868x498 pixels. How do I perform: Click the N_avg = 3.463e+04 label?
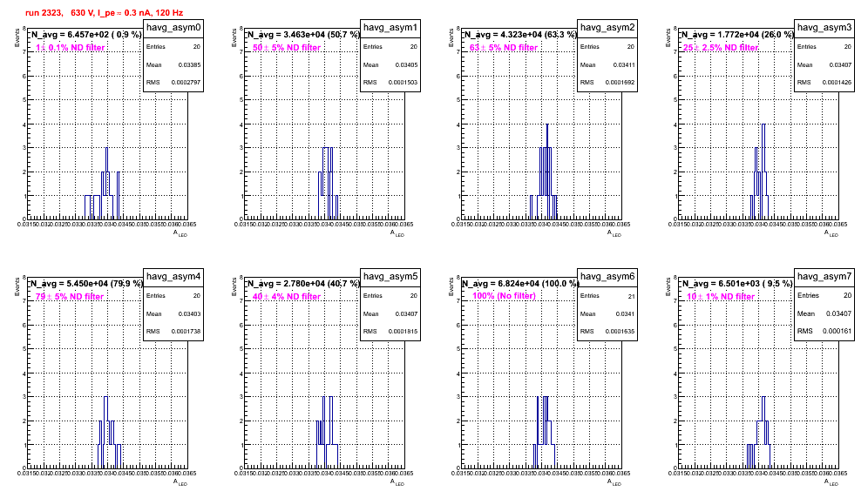point(302,34)
